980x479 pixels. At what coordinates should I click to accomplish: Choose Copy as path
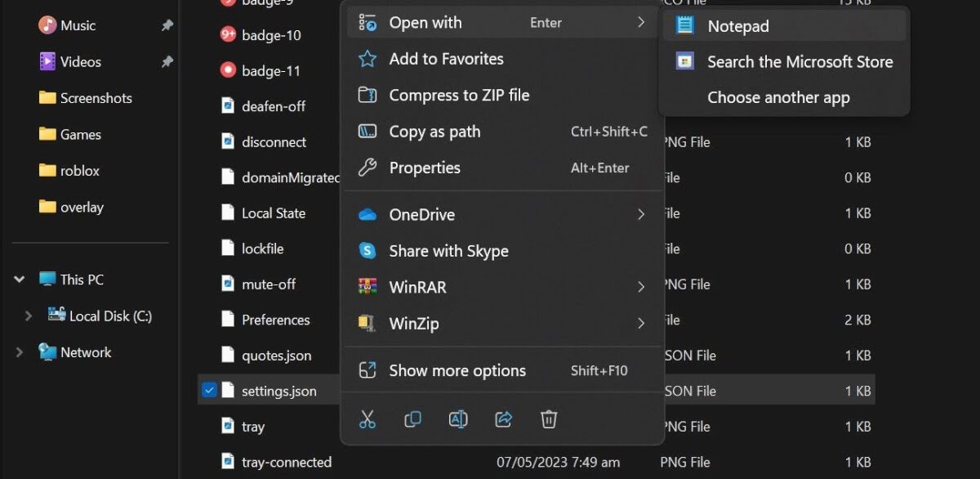click(x=502, y=132)
